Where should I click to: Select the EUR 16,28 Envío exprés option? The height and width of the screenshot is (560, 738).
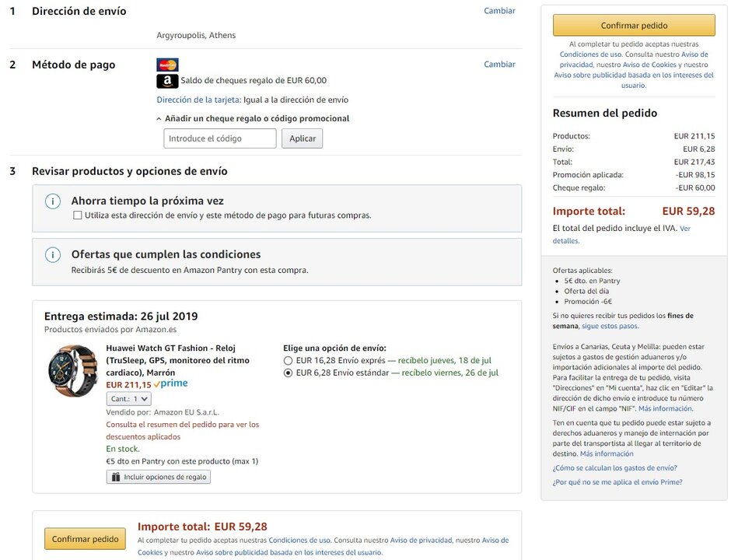point(288,361)
